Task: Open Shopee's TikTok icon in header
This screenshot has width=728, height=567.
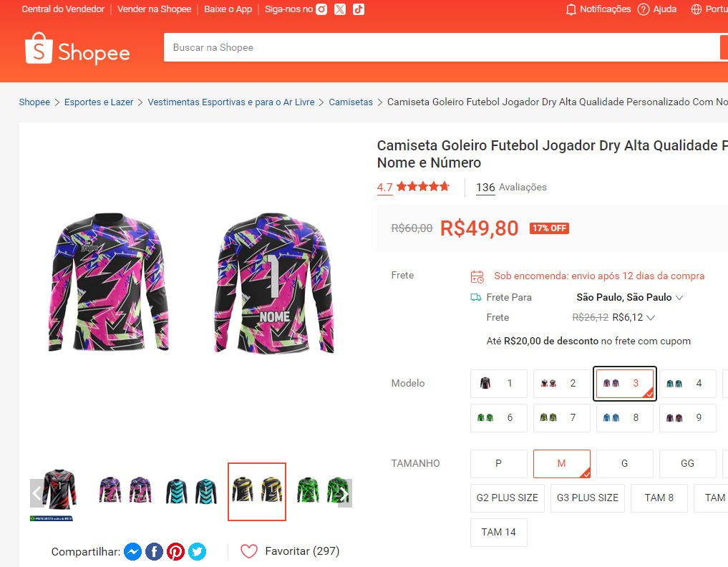Action: [359, 9]
